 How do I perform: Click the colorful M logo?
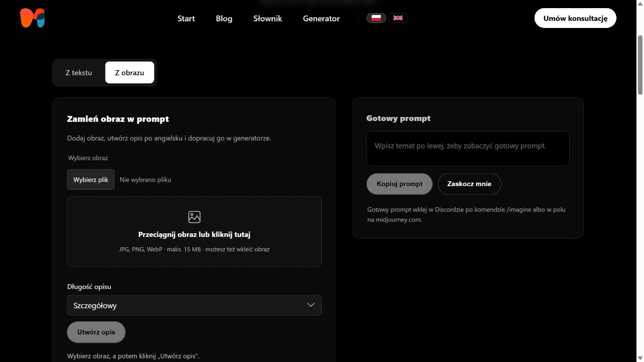[x=33, y=18]
